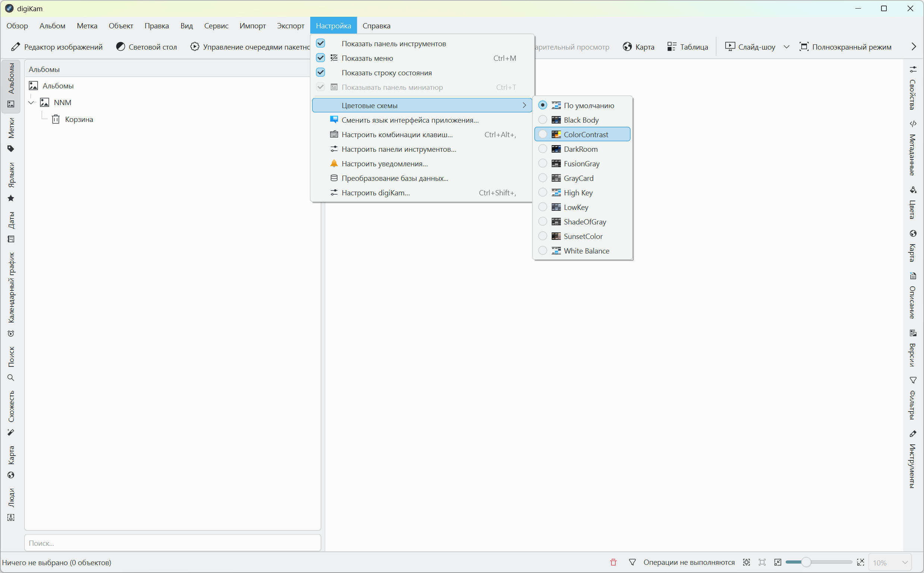Screen dimensions: 924x573
Task: Toggle 'Показать панель инструментов' checkbox
Action: click(x=321, y=43)
